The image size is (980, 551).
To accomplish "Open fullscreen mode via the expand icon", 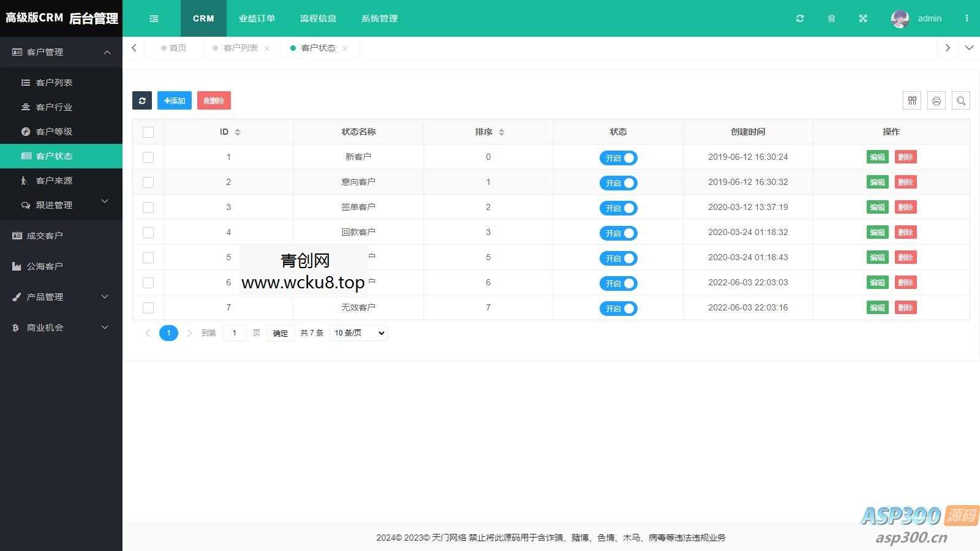I will 862,18.
